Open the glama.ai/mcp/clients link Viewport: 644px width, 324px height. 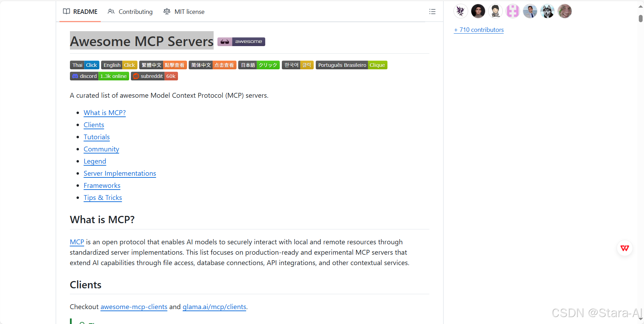point(214,307)
